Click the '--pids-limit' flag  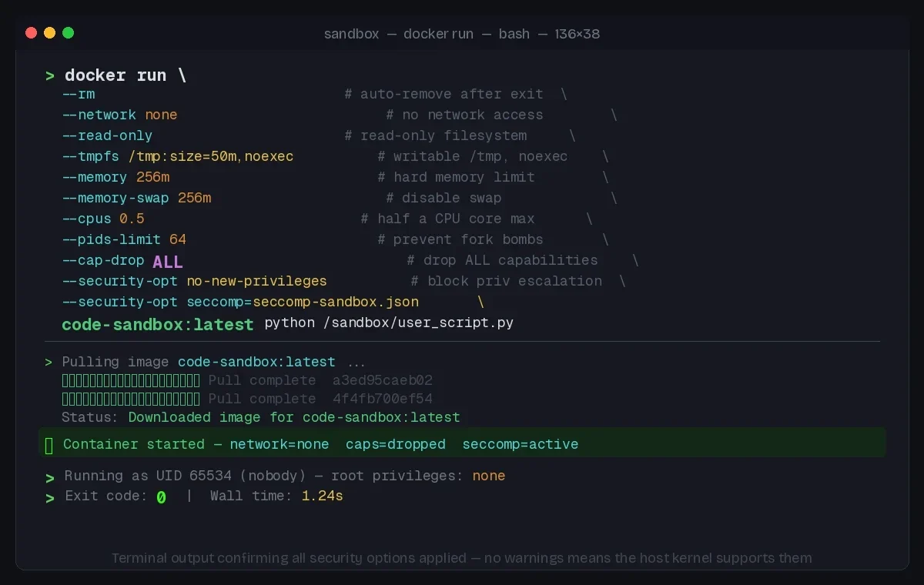point(112,239)
